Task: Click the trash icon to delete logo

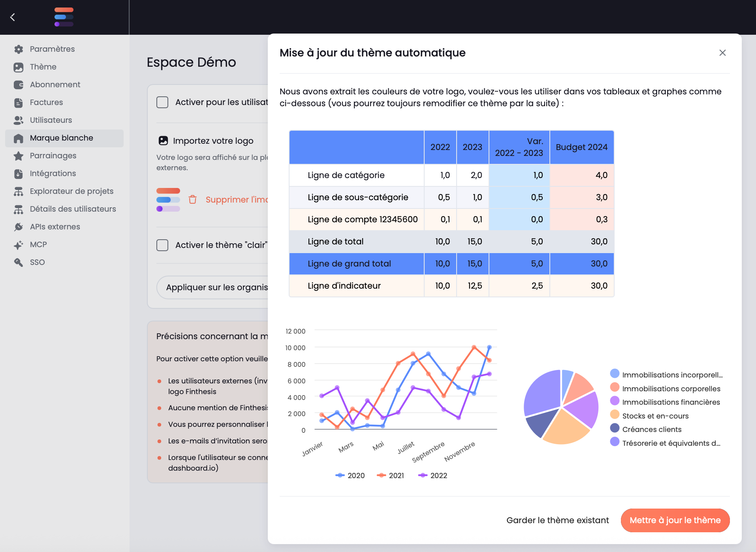Action: click(x=192, y=199)
